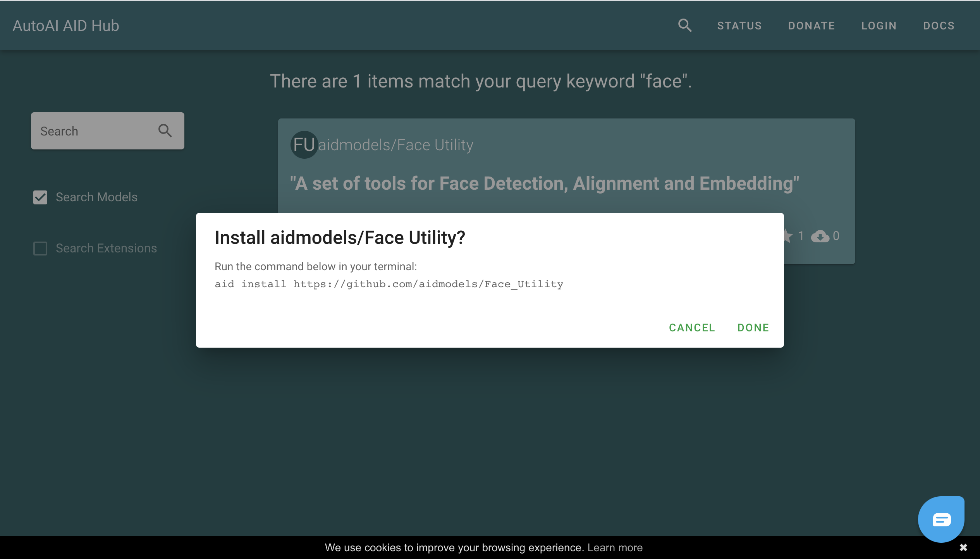Click the Install aidmodels/Face Utility? heading
The width and height of the screenshot is (980, 559).
click(x=340, y=237)
